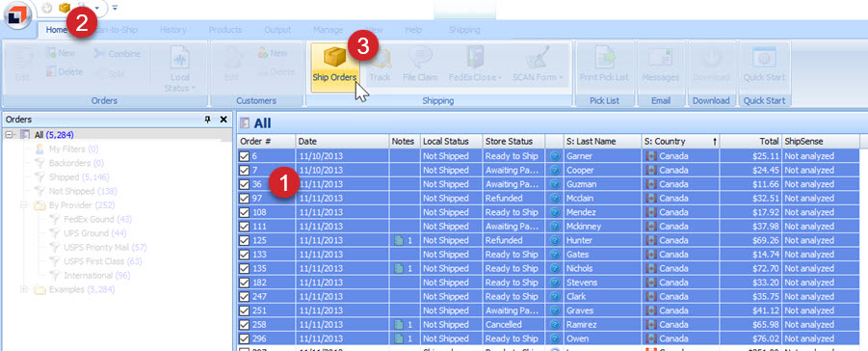Click New in the Orders group
868x351 pixels.
tap(61, 53)
